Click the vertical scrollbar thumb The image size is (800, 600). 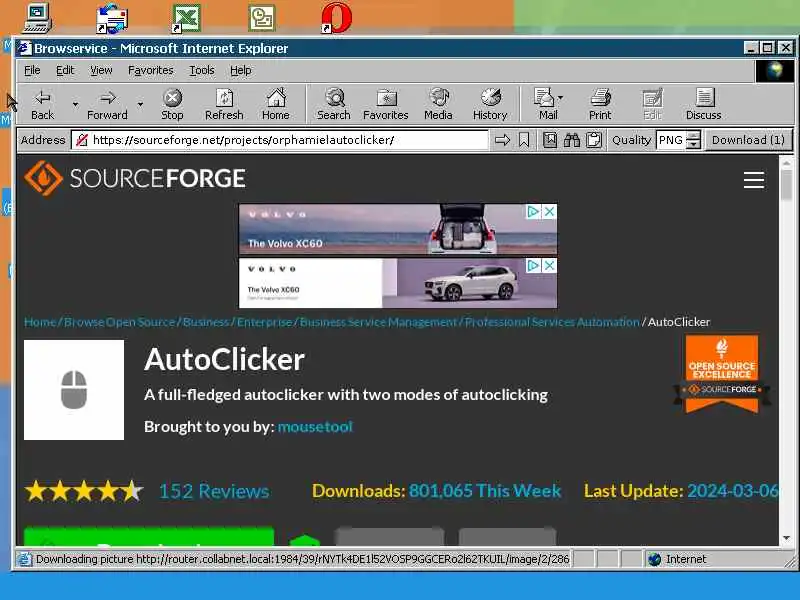click(786, 185)
